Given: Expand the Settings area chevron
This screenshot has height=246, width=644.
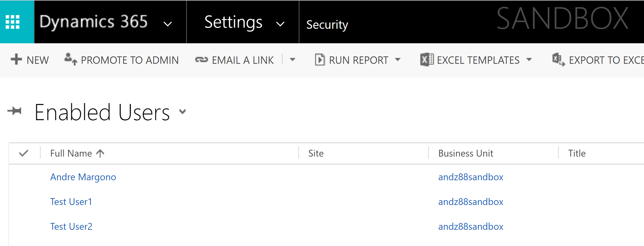Looking at the screenshot, I should 280,24.
